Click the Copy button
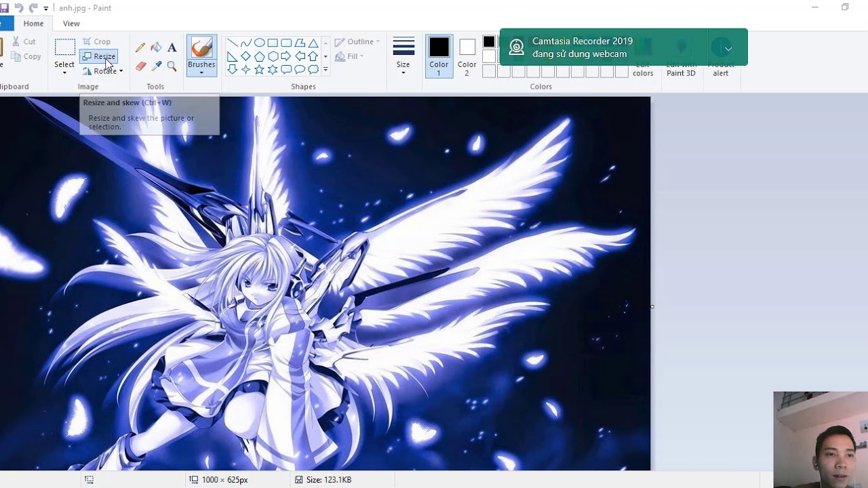Viewport: 868px width, 488px height. point(26,56)
